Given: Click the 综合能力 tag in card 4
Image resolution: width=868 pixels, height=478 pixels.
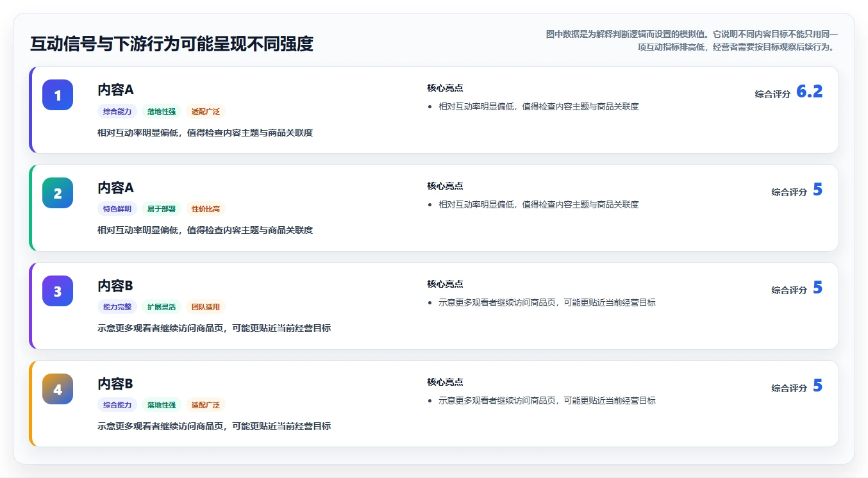Looking at the screenshot, I should [117, 405].
